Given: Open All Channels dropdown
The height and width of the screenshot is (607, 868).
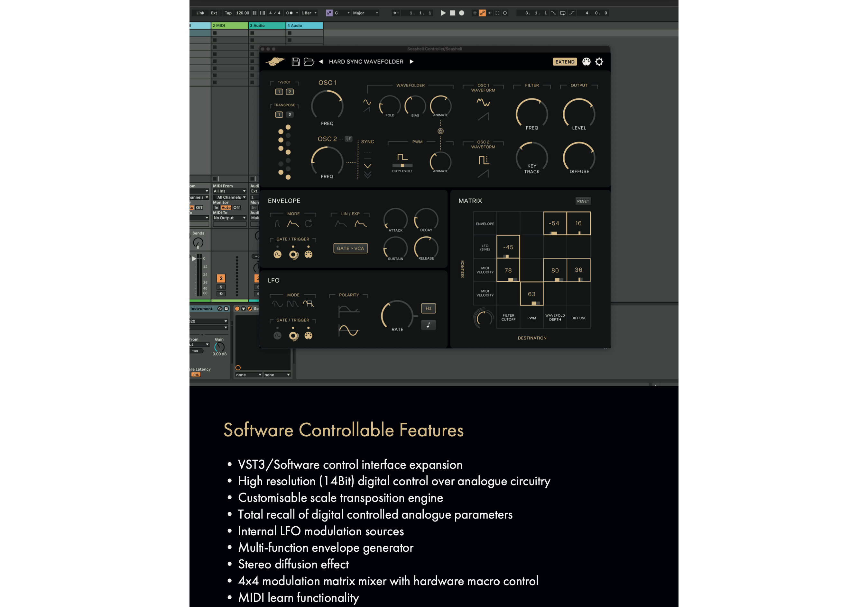Looking at the screenshot, I should 229,197.
